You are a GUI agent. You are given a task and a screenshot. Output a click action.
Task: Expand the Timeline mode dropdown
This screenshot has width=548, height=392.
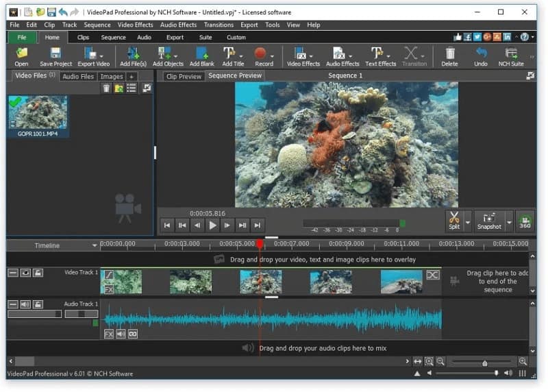95,245
